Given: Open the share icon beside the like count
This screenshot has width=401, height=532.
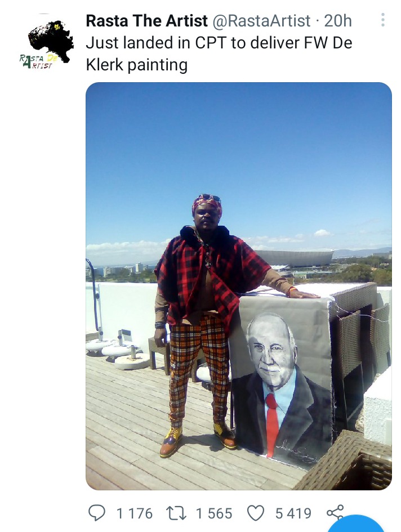Looking at the screenshot, I should coord(335,512).
